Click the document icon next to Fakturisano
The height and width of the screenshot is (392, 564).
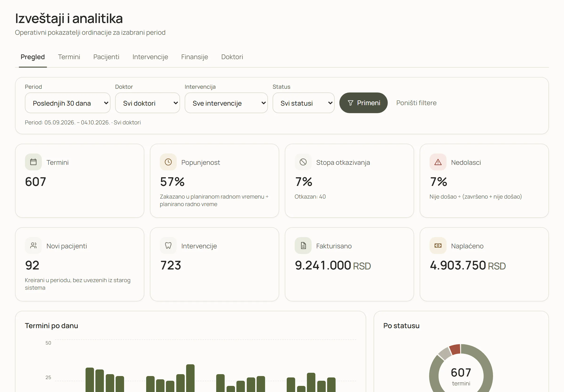(x=303, y=246)
